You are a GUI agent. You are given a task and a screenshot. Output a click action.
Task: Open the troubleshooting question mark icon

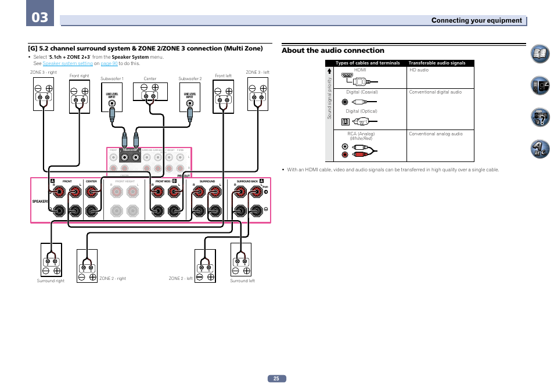(539, 117)
